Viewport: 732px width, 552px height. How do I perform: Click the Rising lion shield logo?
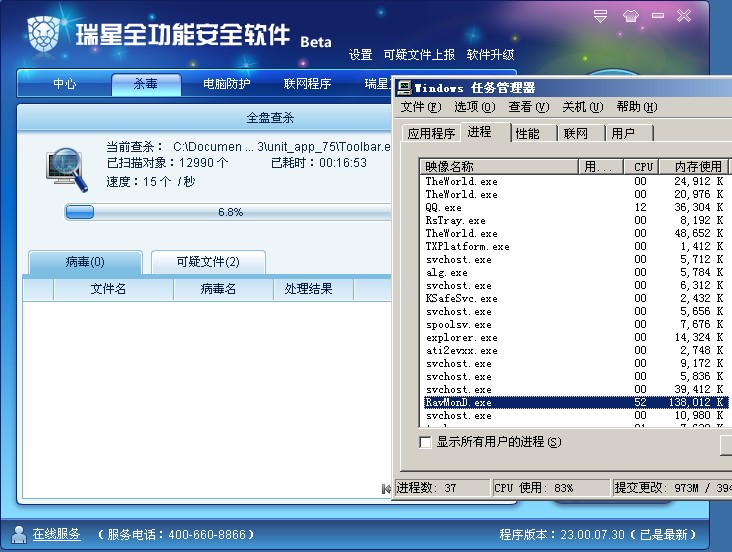pyautogui.click(x=43, y=35)
